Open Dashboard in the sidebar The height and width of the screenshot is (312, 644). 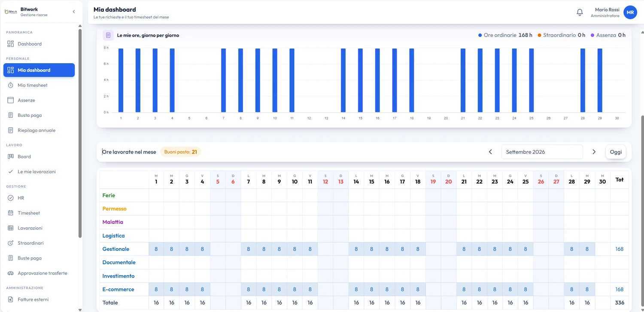click(39, 44)
